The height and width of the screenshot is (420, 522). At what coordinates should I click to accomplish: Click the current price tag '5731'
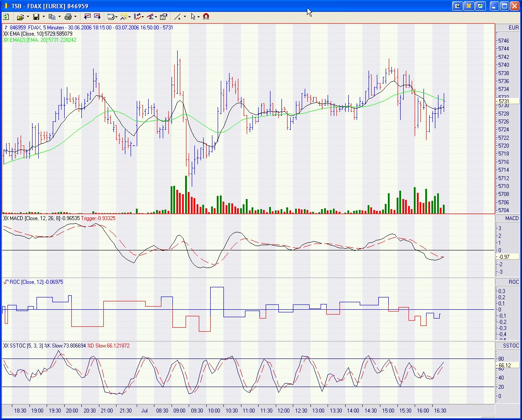(x=507, y=101)
